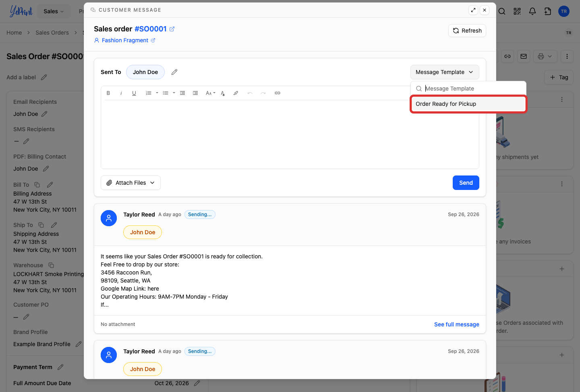
Task: Edit Email Recipients John Doe pencil
Action: click(x=44, y=114)
